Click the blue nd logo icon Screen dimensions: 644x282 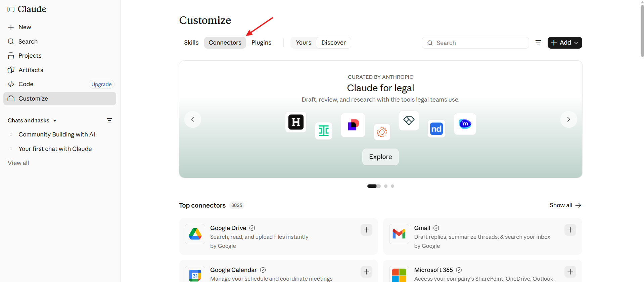pos(436,129)
